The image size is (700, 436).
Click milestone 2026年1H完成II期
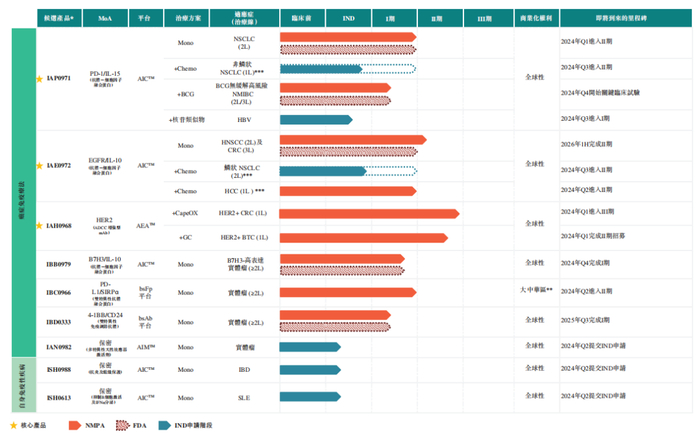587,144
